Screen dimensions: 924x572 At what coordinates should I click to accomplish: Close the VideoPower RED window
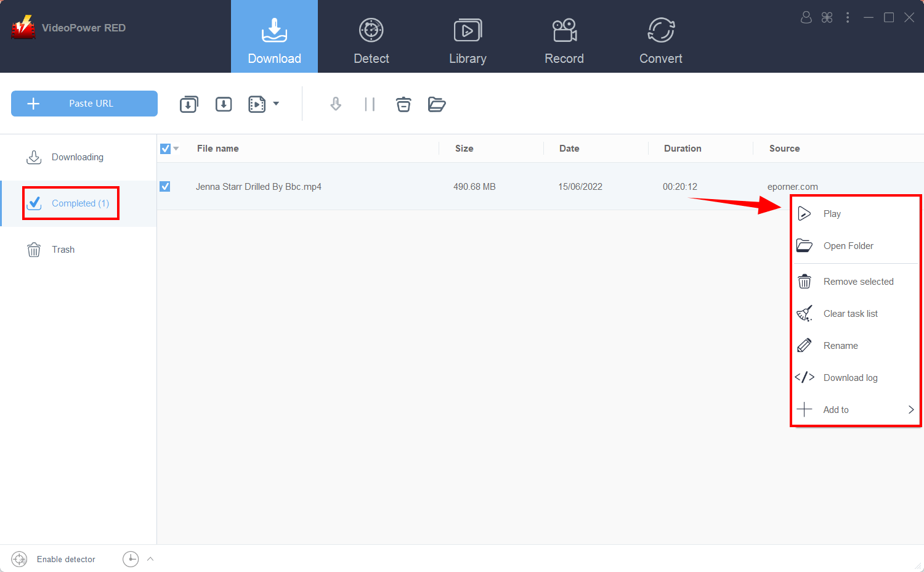pyautogui.click(x=909, y=17)
